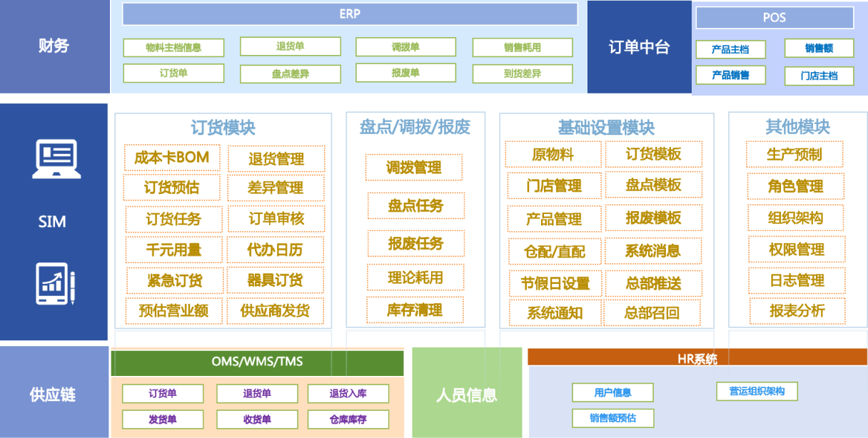Click the 订货预估 box
Image resolution: width=868 pixels, height=438 pixels.
tap(171, 188)
